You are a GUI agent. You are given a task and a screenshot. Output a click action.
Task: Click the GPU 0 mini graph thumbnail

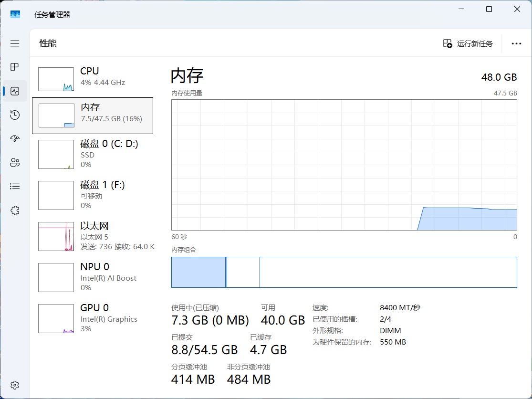[56, 319]
